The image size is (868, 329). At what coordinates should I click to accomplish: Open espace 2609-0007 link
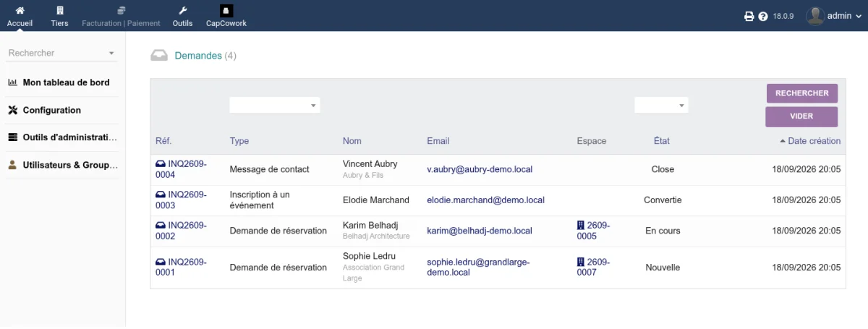594,267
